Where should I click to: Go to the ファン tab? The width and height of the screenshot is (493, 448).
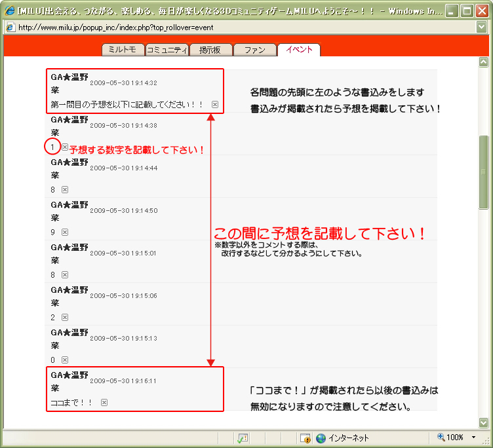coord(255,50)
